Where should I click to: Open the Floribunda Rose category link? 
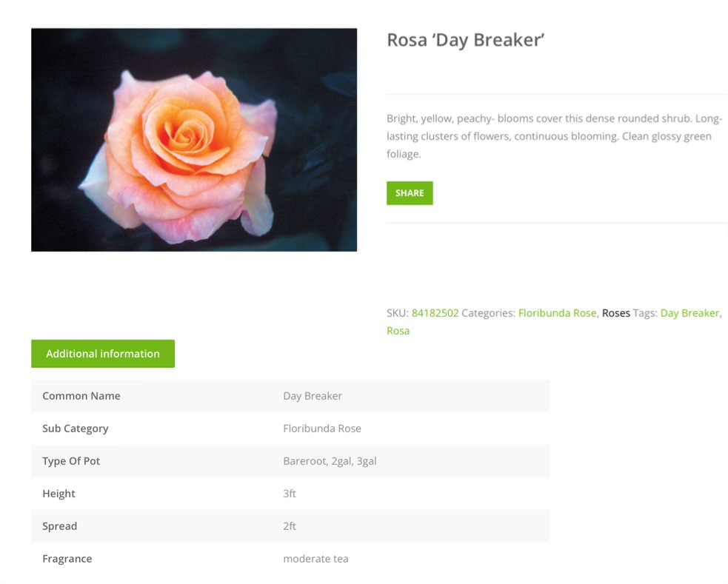click(x=557, y=313)
